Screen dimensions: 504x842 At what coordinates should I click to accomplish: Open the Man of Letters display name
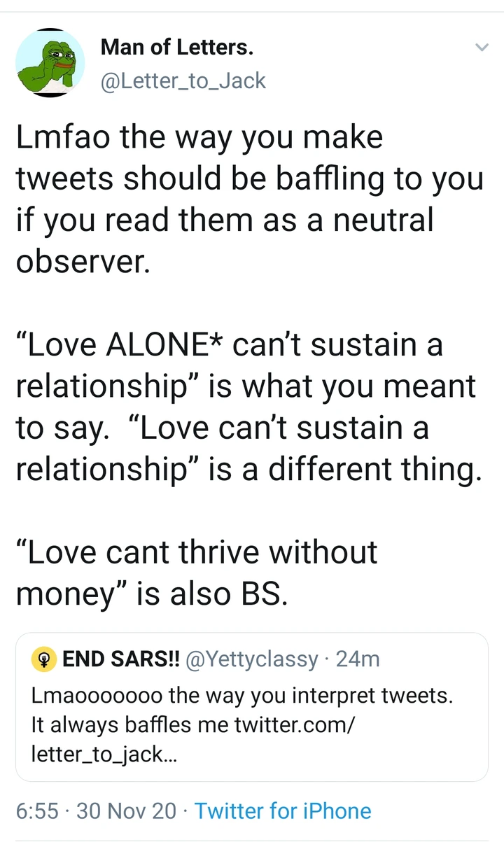point(177,48)
